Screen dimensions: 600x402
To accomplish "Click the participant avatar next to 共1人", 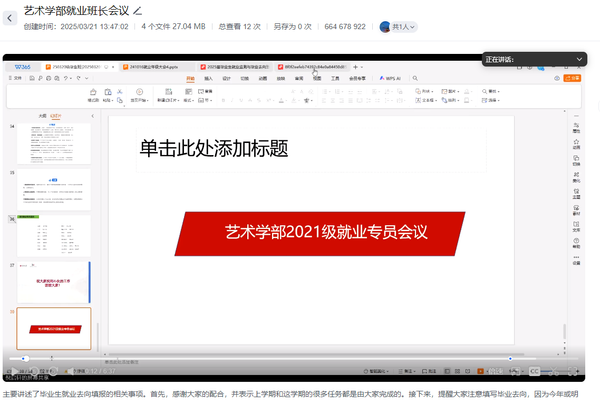I will point(385,26).
